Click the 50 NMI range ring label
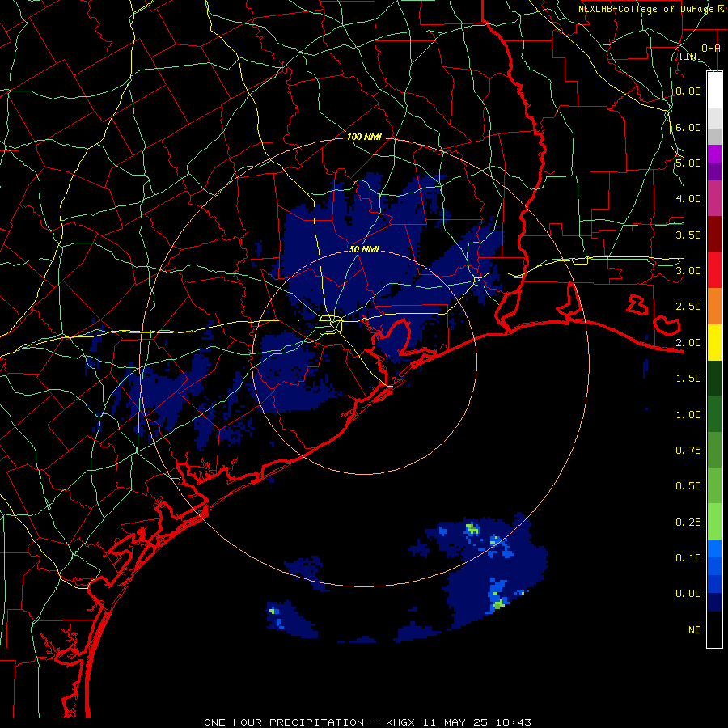This screenshot has height=728, width=728. (364, 249)
